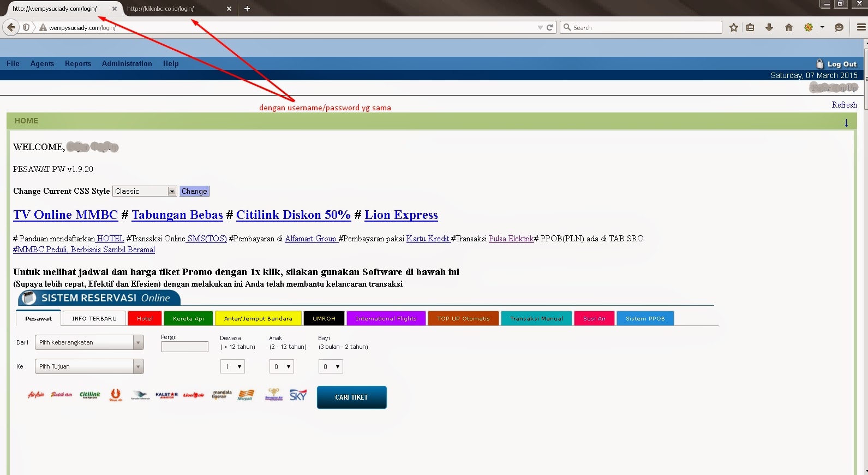
Task: Open a new browser tab with plus
Action: pos(247,9)
